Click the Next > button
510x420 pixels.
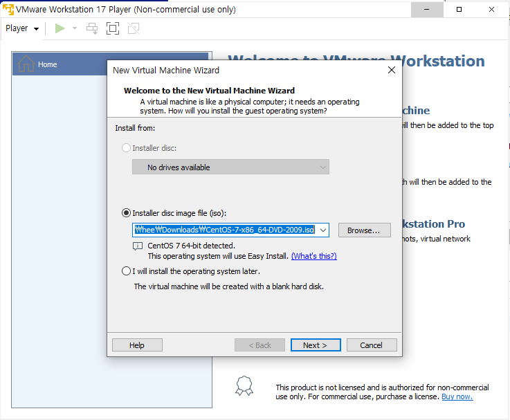click(316, 345)
